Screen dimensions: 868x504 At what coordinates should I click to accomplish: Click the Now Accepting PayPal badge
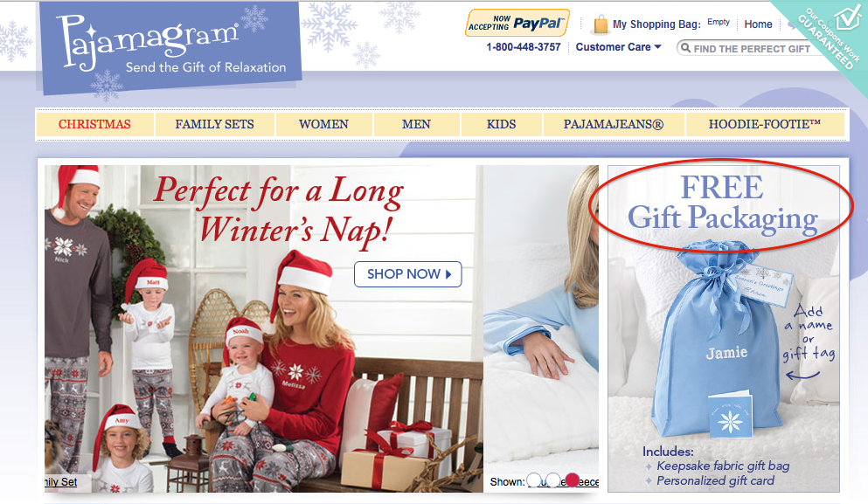pos(517,24)
